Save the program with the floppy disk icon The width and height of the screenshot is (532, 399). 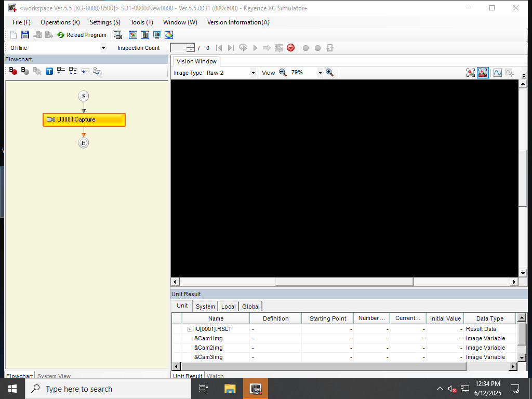click(25, 35)
